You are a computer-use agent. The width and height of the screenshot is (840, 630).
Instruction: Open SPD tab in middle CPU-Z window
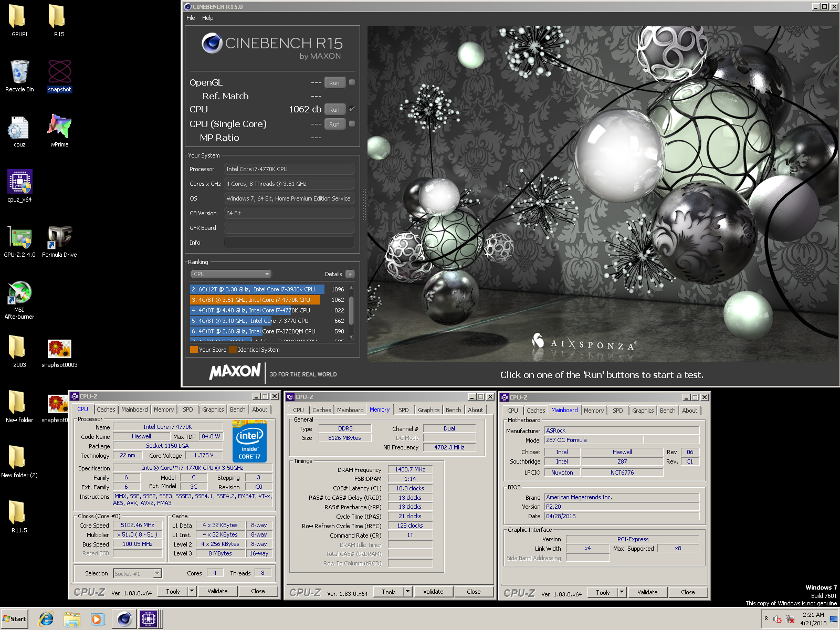(403, 410)
